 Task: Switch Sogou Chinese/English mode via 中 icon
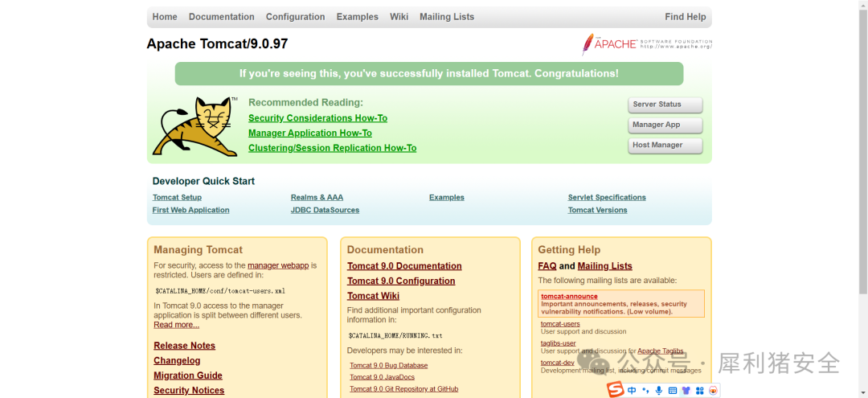(632, 390)
